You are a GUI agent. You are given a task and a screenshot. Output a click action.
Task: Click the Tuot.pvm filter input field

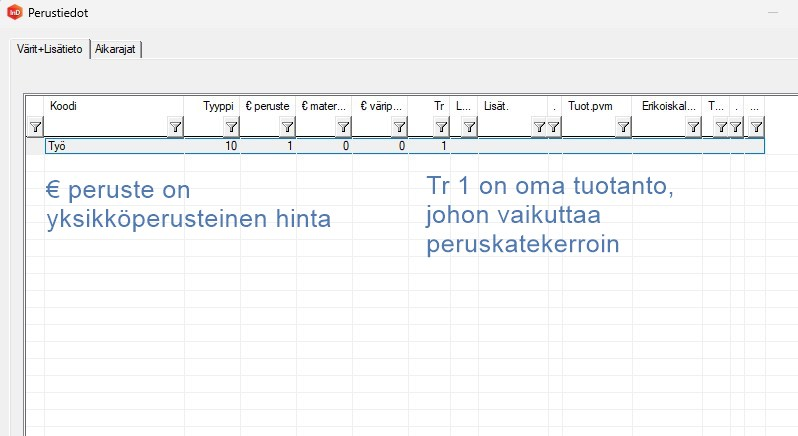[x=589, y=127]
